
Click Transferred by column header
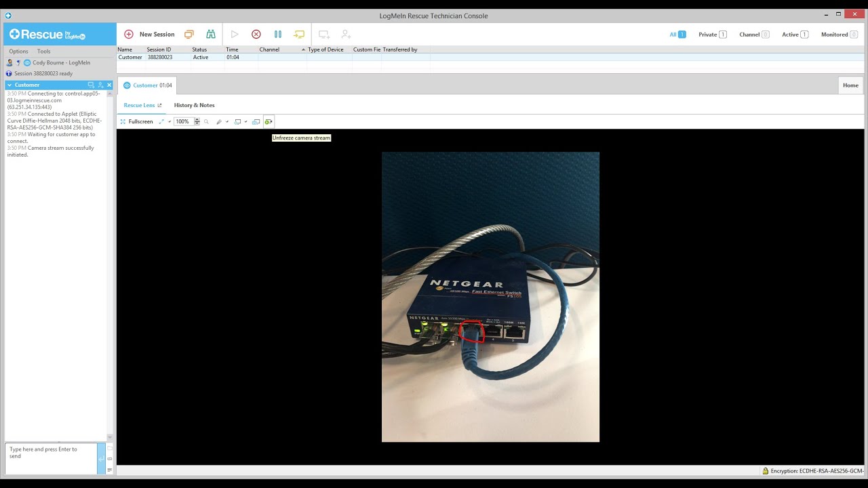(x=406, y=49)
